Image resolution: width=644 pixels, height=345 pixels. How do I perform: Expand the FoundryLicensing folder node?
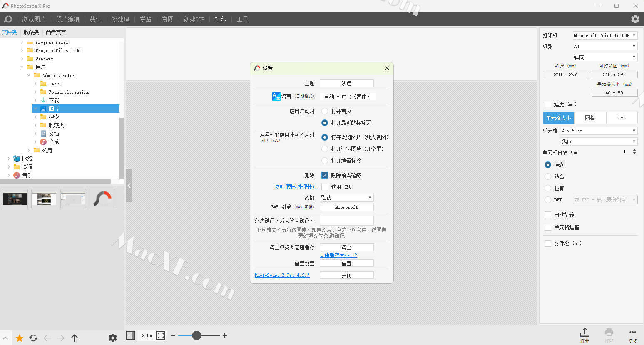click(35, 92)
